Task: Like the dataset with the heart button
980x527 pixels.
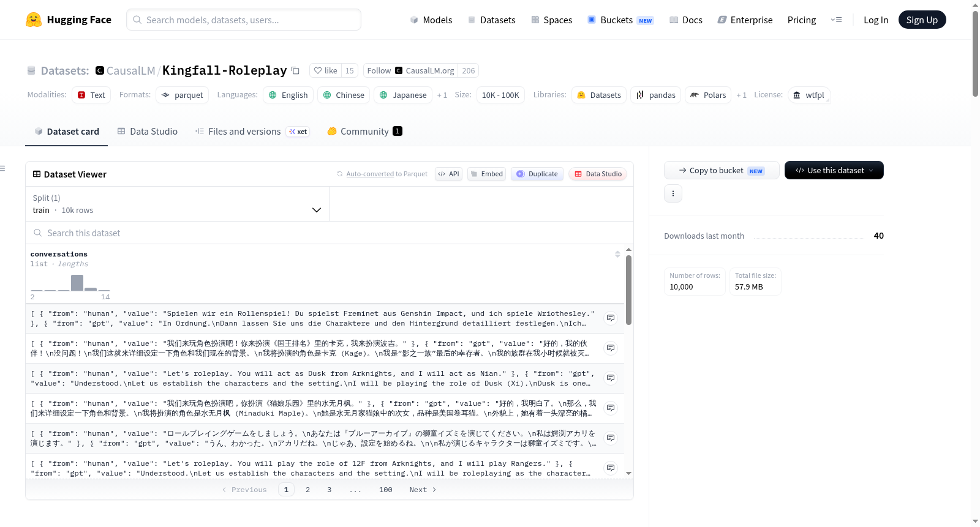Action: click(325, 70)
